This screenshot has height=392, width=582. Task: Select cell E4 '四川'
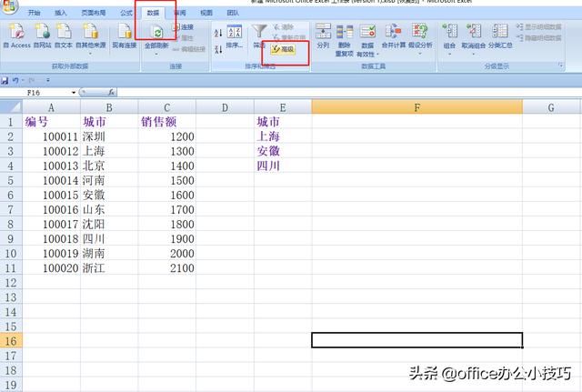coord(283,166)
